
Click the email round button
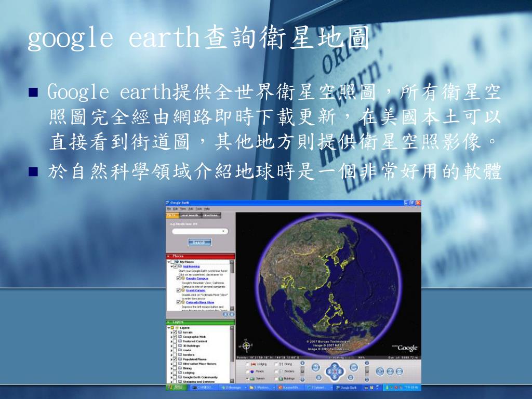(x=400, y=371)
